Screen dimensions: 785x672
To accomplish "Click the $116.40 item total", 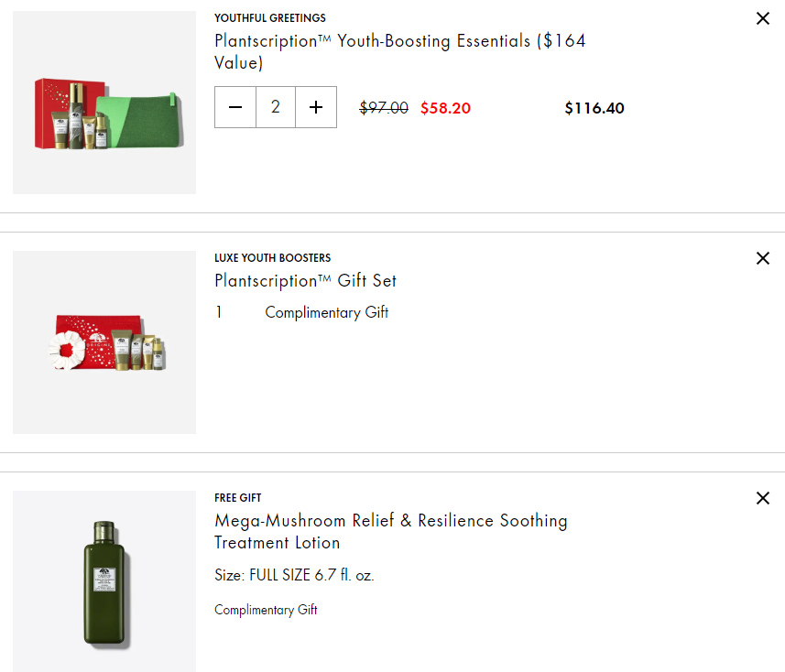I will click(x=594, y=108).
